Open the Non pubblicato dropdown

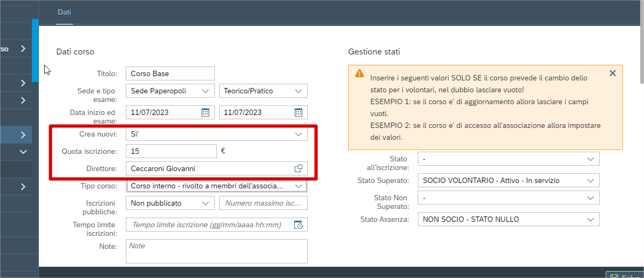point(205,204)
